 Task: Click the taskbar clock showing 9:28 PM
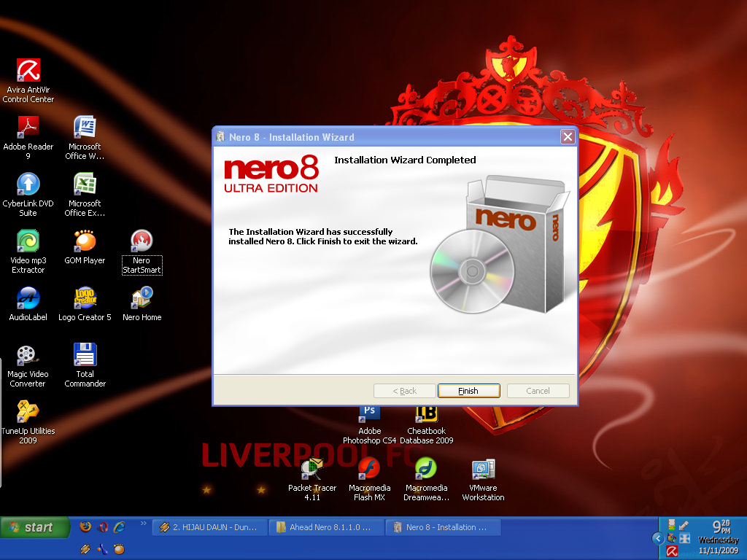[x=721, y=526]
